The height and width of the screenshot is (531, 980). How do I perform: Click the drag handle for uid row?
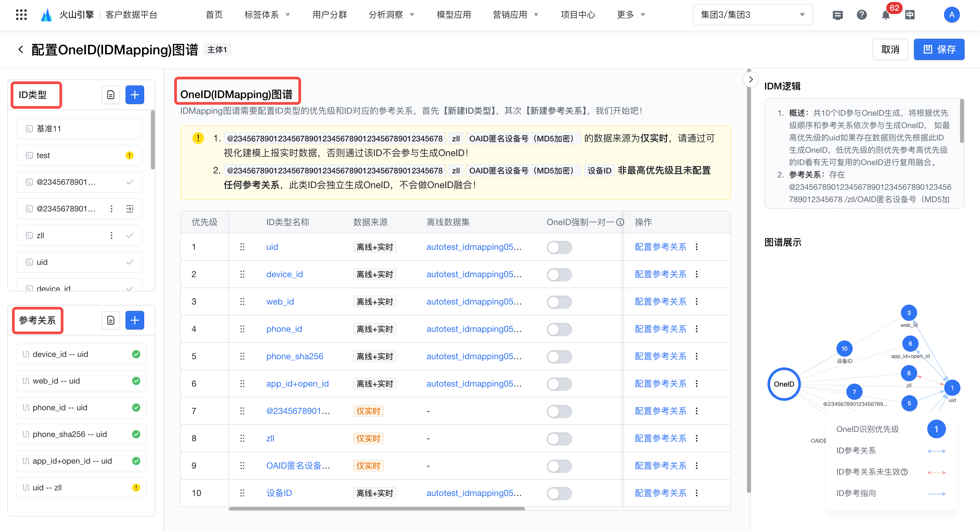pos(242,247)
